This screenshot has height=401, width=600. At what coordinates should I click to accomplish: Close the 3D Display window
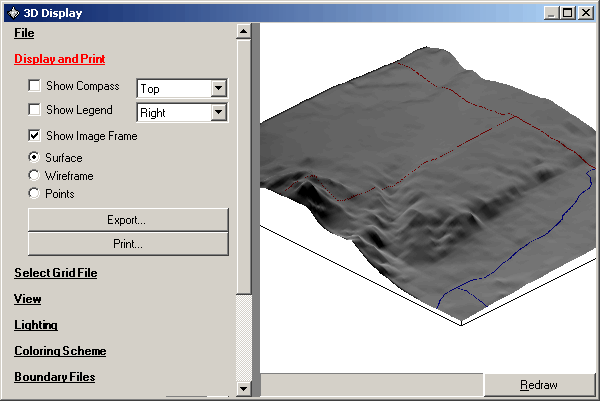point(585,13)
